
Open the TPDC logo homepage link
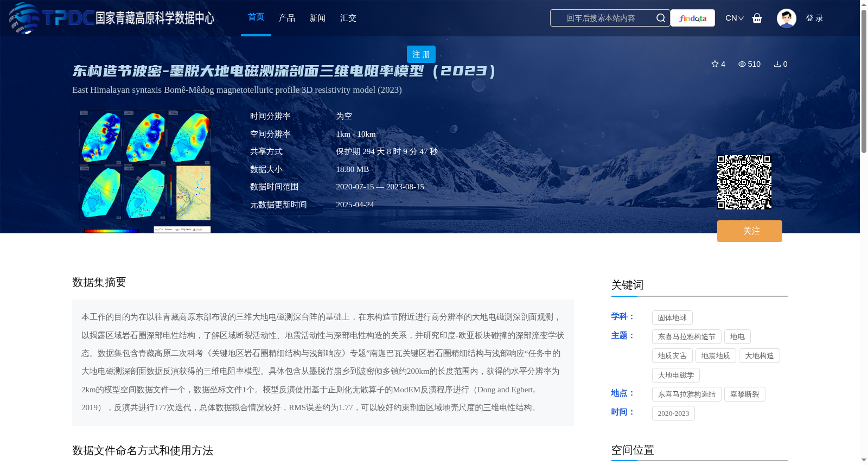[x=112, y=18]
